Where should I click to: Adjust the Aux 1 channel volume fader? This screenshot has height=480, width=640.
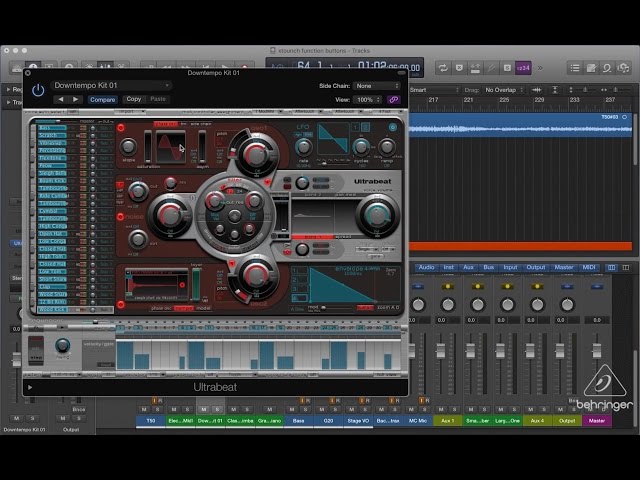coord(440,350)
